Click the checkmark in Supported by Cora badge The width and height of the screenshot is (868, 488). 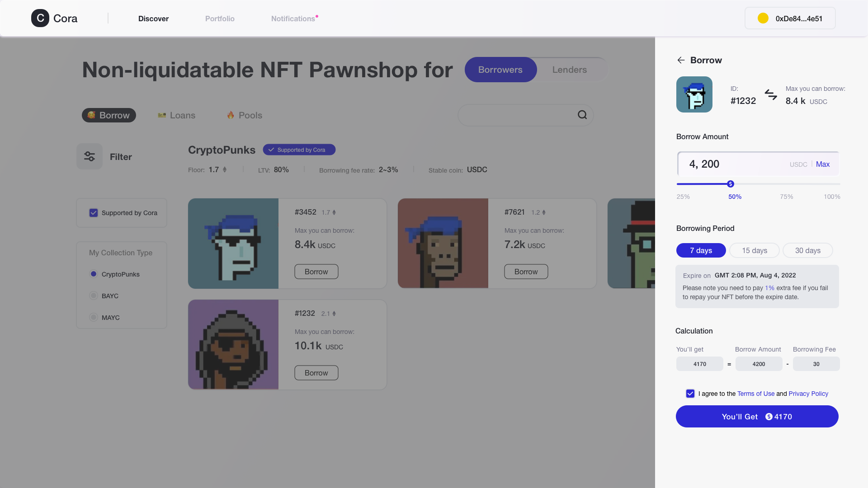tap(271, 150)
